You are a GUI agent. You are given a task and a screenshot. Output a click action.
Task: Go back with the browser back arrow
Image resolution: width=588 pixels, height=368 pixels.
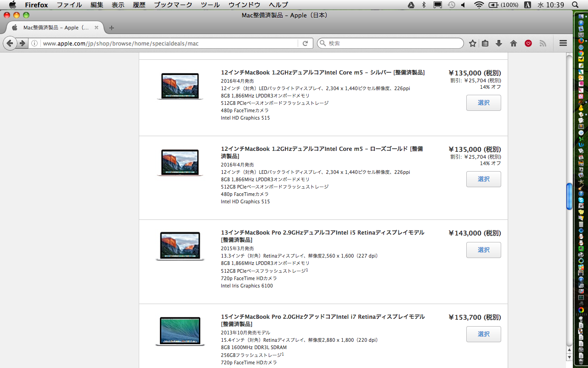(x=10, y=43)
